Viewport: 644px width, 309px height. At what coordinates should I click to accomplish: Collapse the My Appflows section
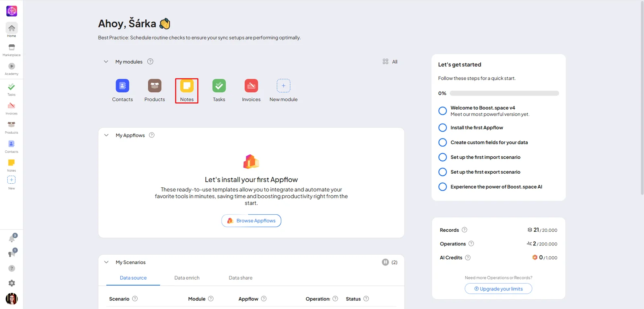pyautogui.click(x=106, y=135)
